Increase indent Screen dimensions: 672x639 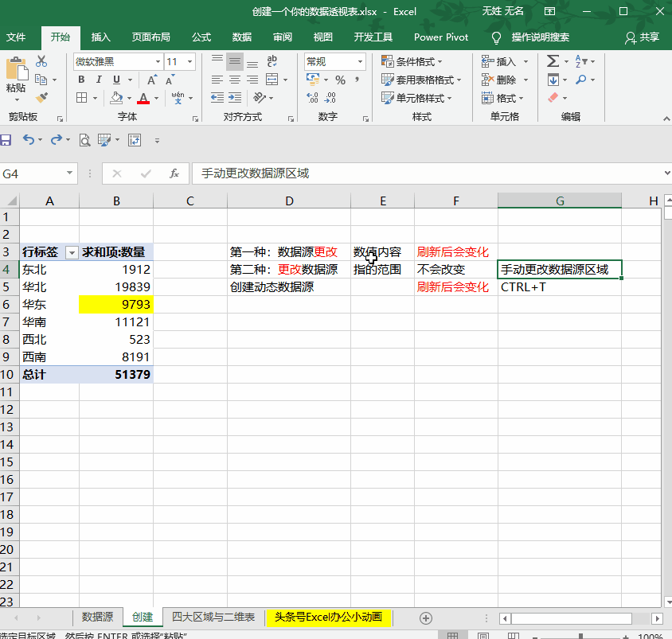[235, 98]
